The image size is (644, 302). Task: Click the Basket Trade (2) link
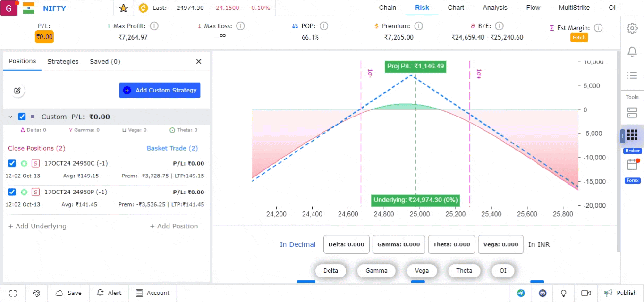coord(172,148)
